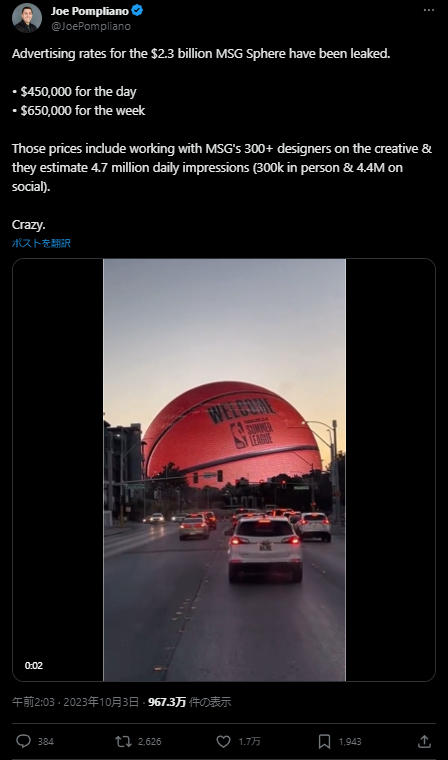448x760 pixels.
Task: Like the post with the heart icon
Action: coord(224,741)
